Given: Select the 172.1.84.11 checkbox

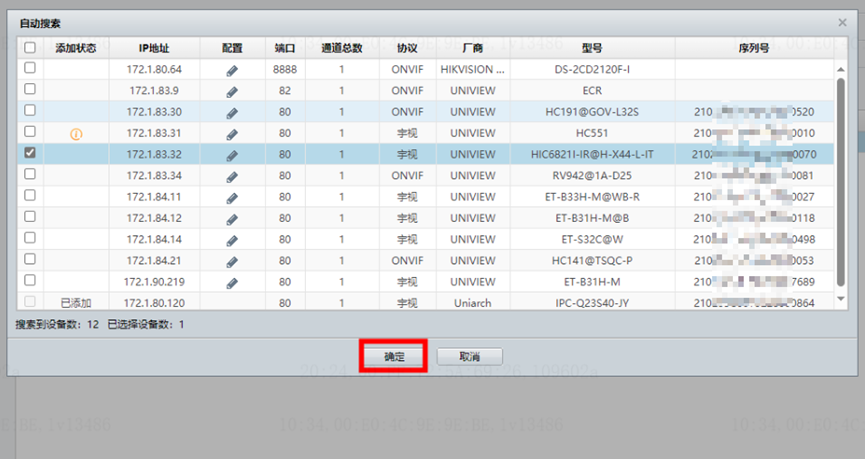Looking at the screenshot, I should click(30, 195).
